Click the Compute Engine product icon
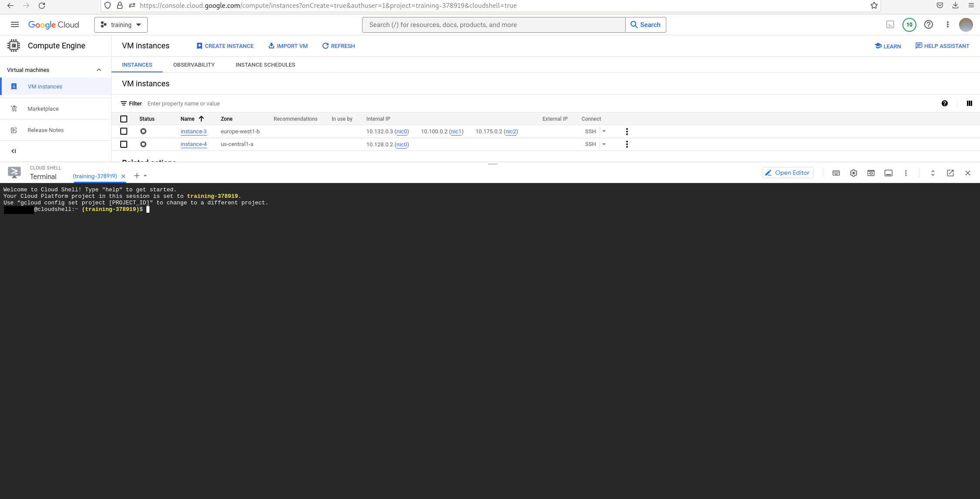980x499 pixels. 14,45
